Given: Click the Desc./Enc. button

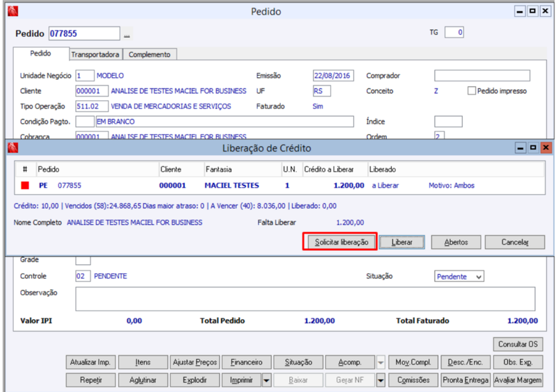Looking at the screenshot, I should 465,362.
